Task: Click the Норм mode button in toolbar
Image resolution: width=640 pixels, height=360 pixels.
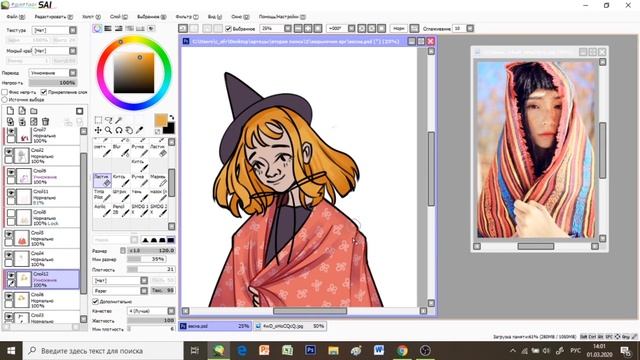Action: (x=399, y=29)
